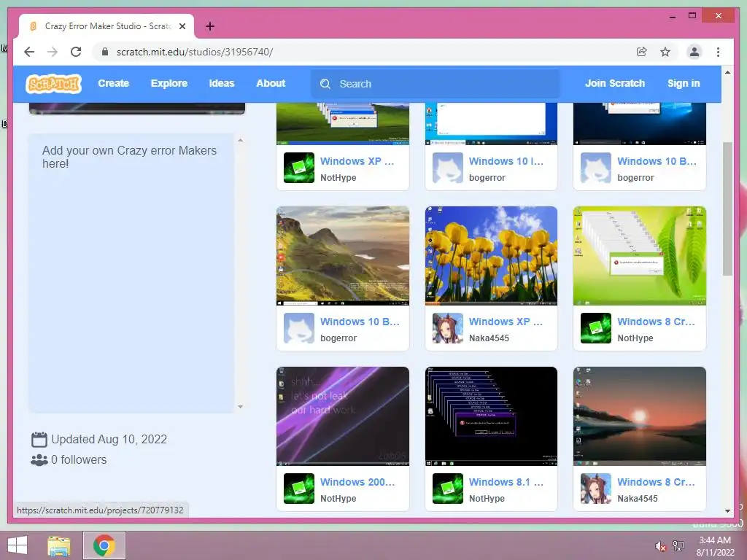The width and height of the screenshot is (747, 560).
Task: Open a new browser tab
Action: click(x=210, y=26)
